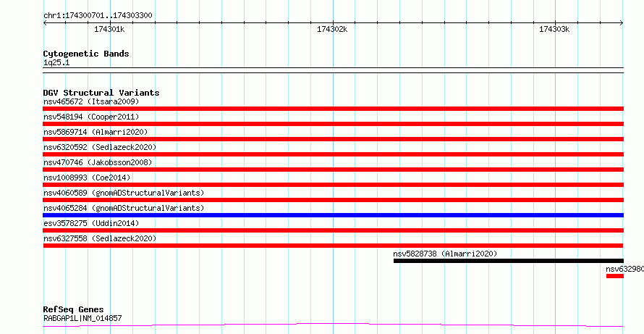The height and width of the screenshot is (334, 644).
Task: Click the chr1:174300701..174303300 region label
Action: 98,16
